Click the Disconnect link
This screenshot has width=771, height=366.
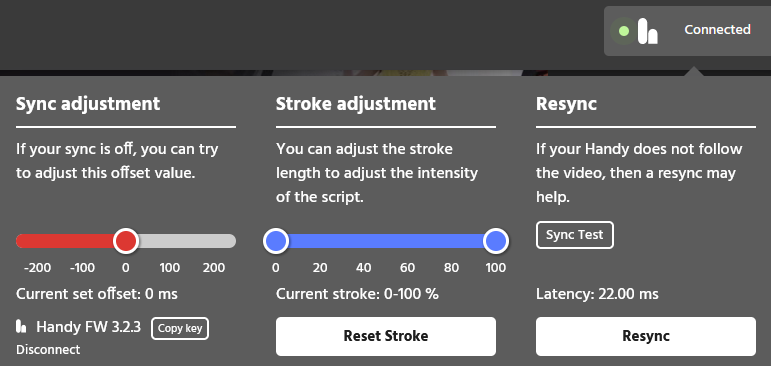click(48, 350)
